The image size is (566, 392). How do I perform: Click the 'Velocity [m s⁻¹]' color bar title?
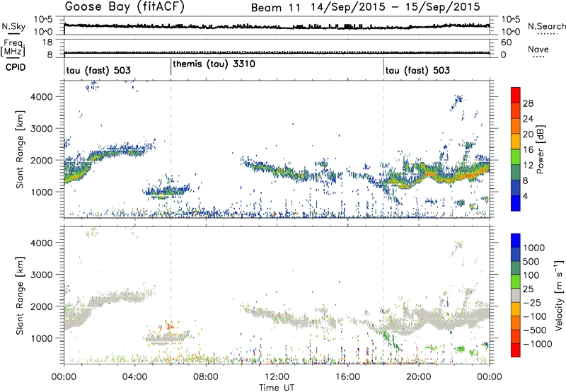coord(559,295)
